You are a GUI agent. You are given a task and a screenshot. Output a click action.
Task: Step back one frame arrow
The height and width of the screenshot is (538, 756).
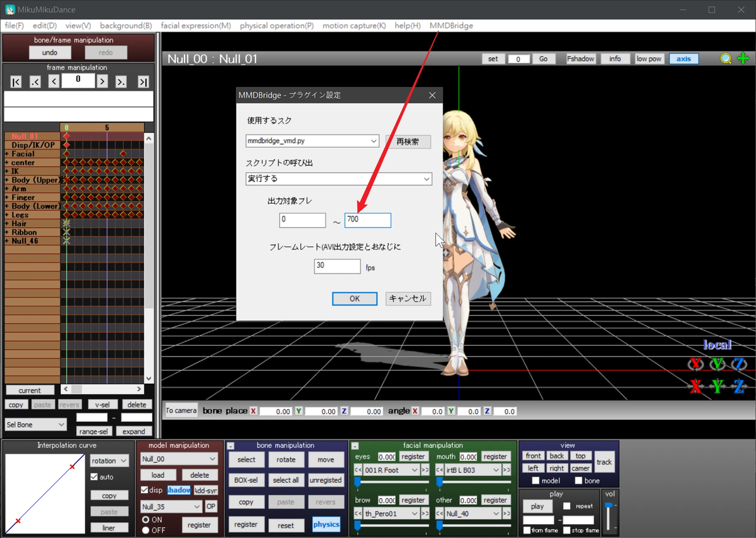coord(54,82)
